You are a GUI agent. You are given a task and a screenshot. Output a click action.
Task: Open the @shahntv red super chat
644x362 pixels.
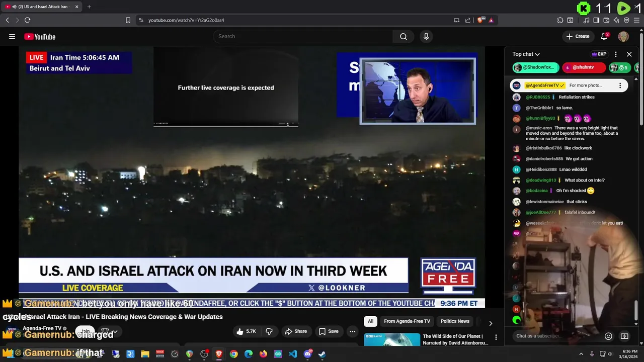pos(584,67)
